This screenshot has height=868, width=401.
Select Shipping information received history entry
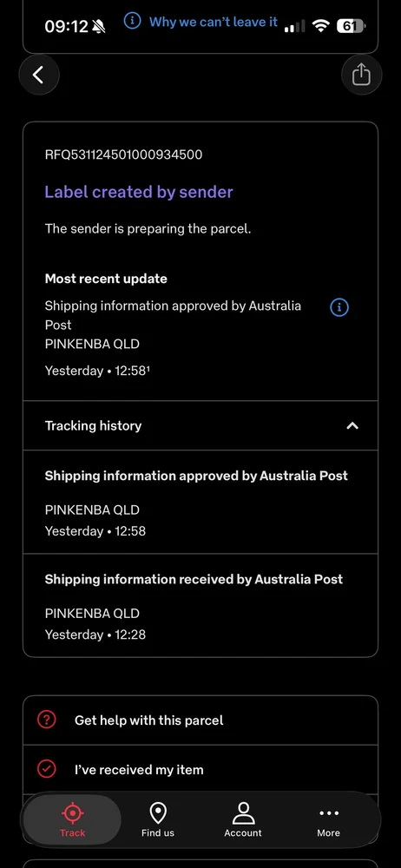click(200, 606)
